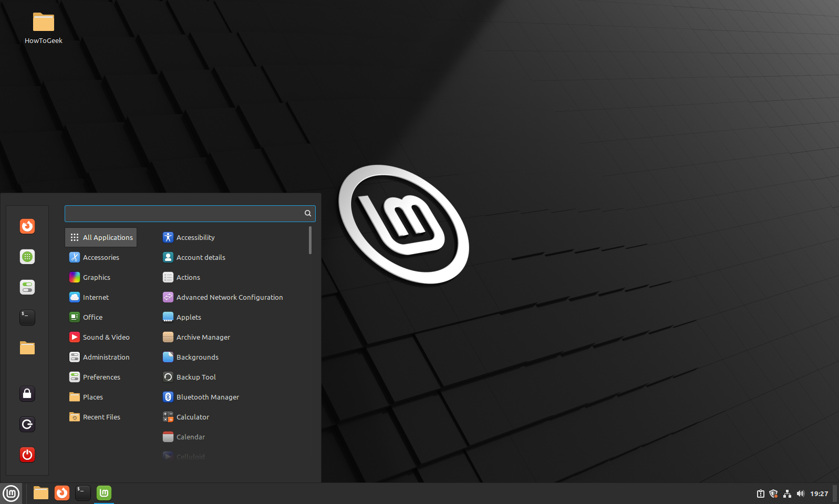Open the network connection tray icon
The width and height of the screenshot is (839, 504).
(x=787, y=493)
